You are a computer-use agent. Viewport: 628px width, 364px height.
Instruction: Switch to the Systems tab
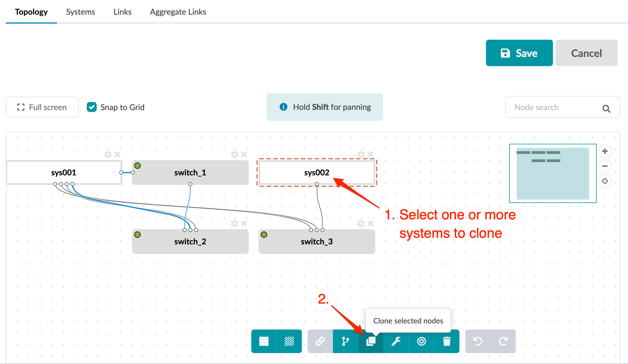(x=81, y=12)
